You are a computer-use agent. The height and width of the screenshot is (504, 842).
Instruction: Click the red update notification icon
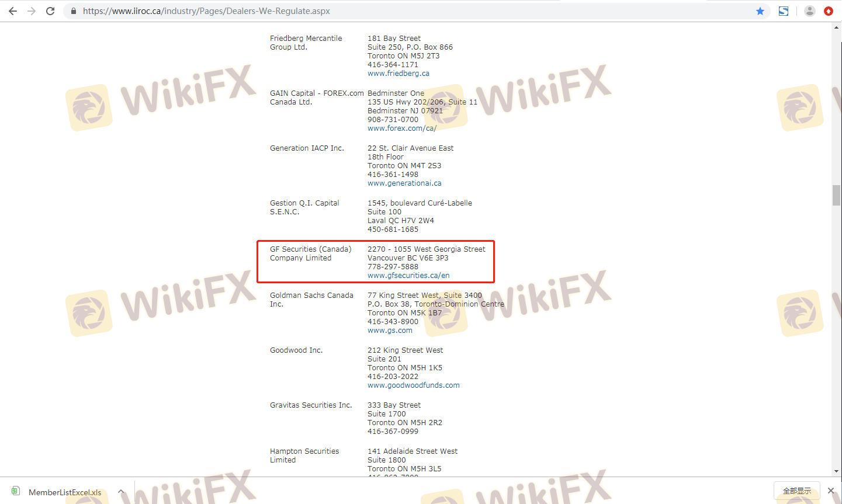[x=828, y=11]
